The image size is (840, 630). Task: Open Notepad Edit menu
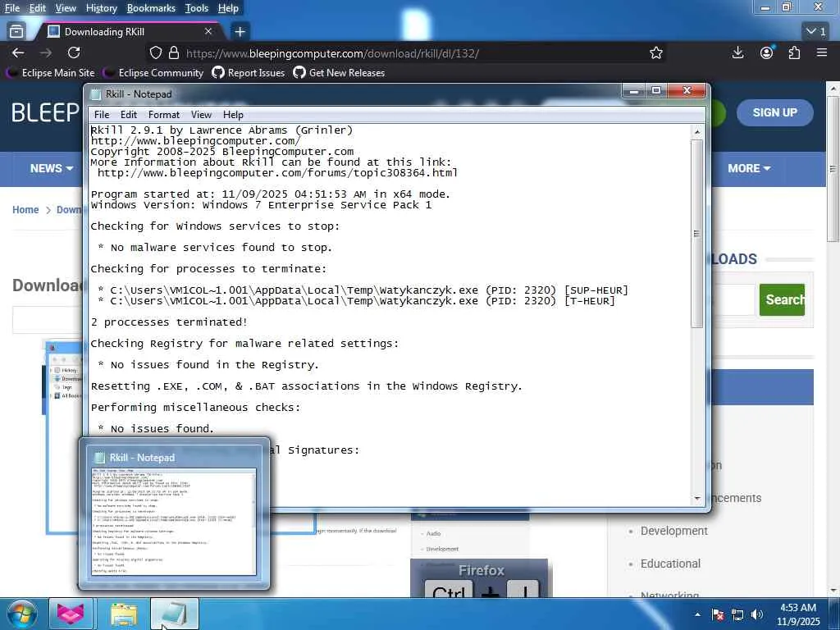click(129, 115)
